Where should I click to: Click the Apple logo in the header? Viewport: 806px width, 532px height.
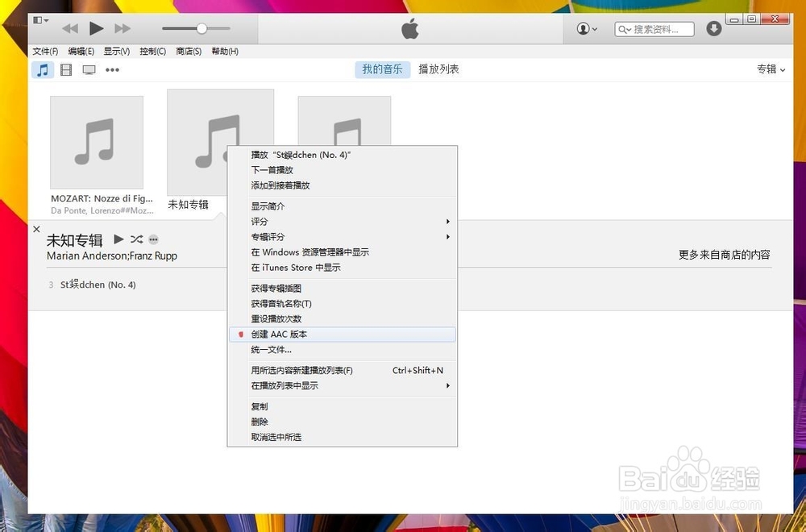click(x=409, y=29)
